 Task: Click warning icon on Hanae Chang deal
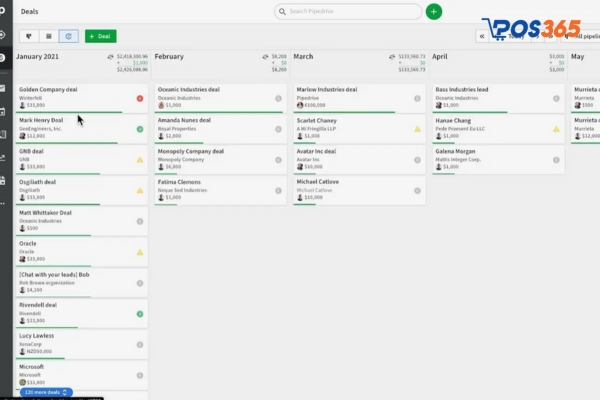[x=556, y=129]
